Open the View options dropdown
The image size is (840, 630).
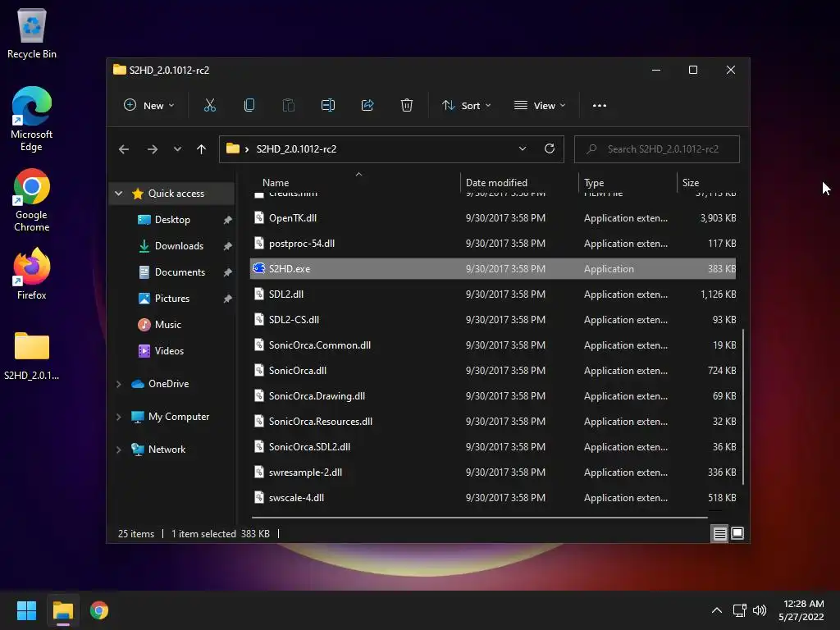(540, 106)
